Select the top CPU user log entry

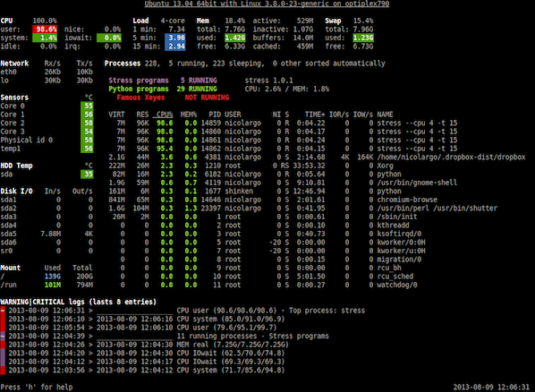[x=183, y=311]
